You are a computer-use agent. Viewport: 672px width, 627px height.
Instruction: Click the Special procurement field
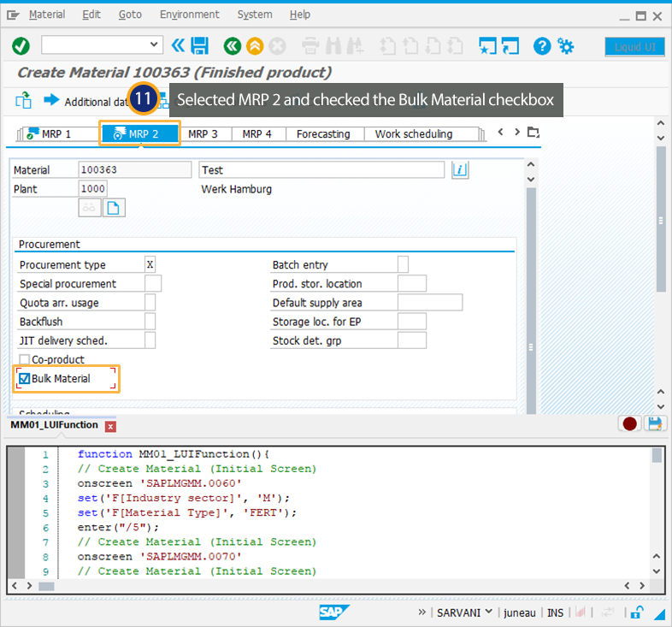click(153, 283)
